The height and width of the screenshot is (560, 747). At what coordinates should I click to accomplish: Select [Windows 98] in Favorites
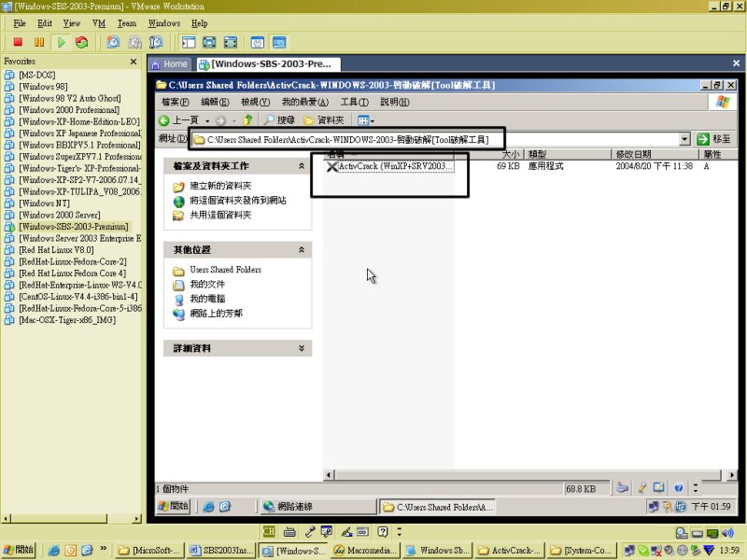tap(43, 87)
